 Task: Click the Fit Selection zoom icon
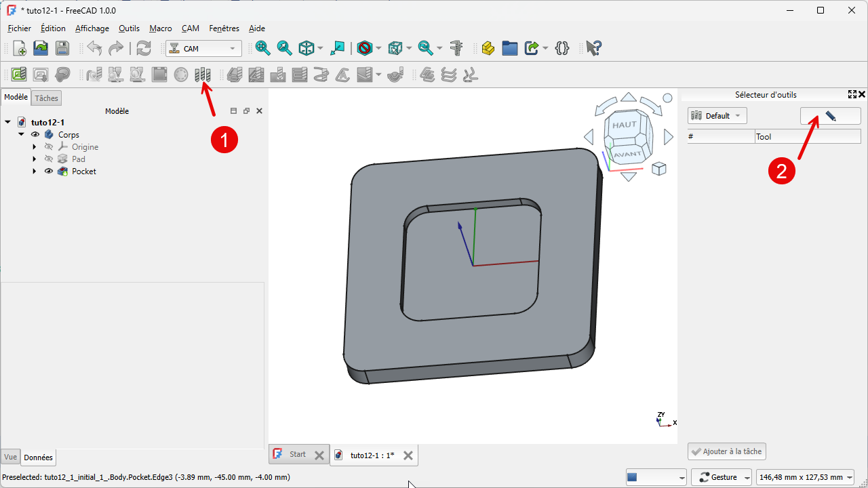click(284, 48)
